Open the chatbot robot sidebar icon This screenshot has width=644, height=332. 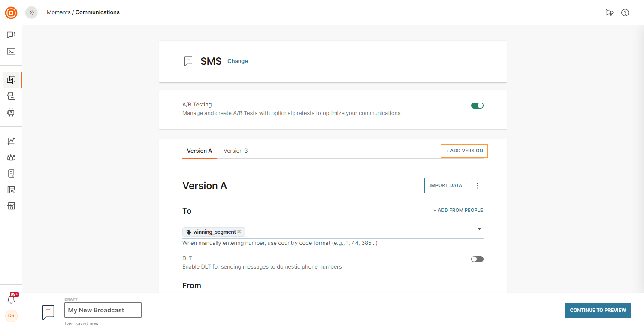coord(11,112)
